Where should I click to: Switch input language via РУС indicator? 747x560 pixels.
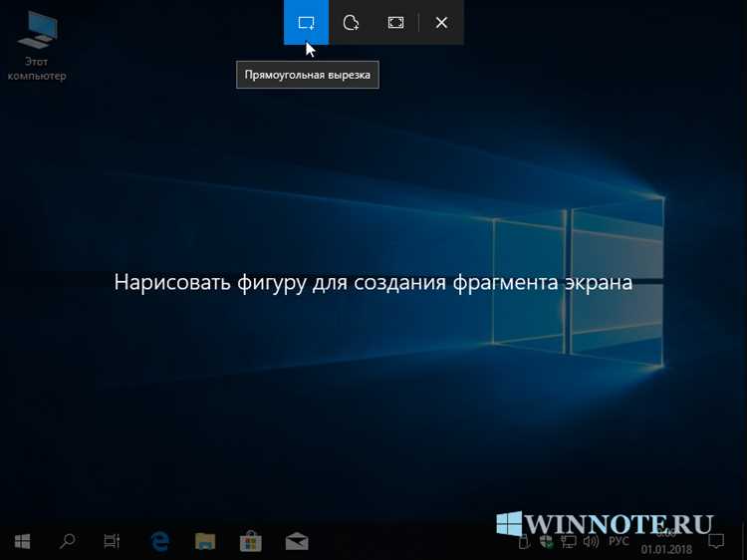(619, 542)
